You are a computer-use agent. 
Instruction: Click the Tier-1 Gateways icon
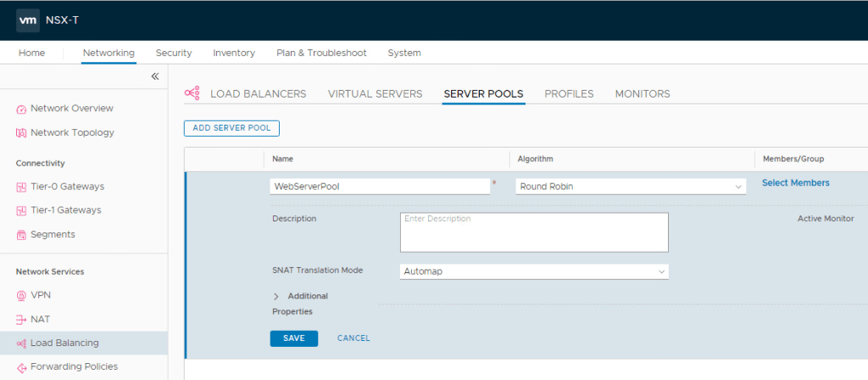tap(21, 210)
